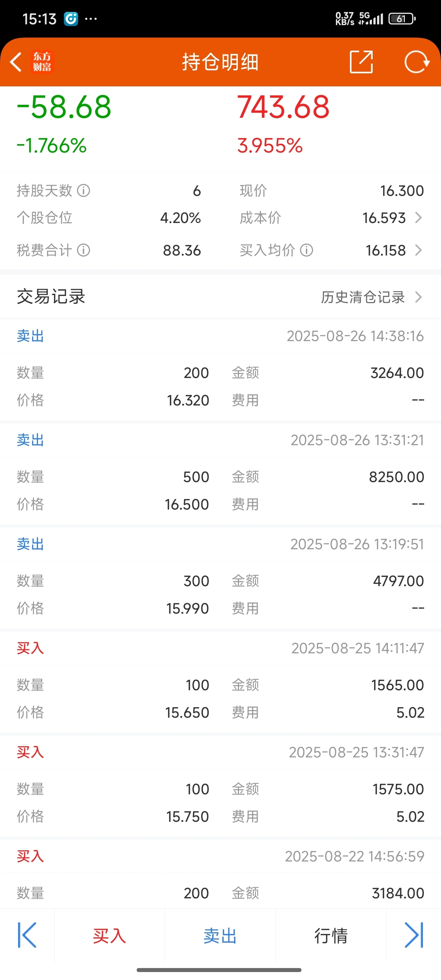Select the 卖出 record at 13:31:21
The image size is (441, 980).
[x=220, y=474]
